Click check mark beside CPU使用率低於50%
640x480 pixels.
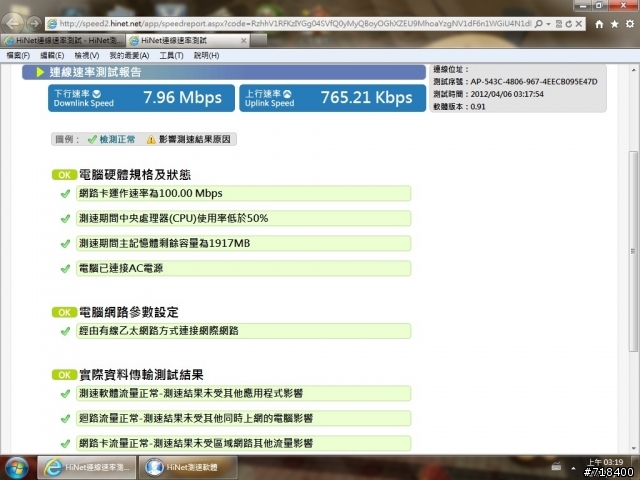pos(65,219)
